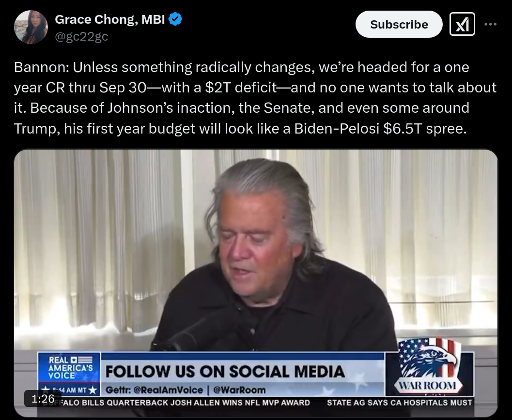
Task: Click the Subscribe button
Action: pos(399,24)
